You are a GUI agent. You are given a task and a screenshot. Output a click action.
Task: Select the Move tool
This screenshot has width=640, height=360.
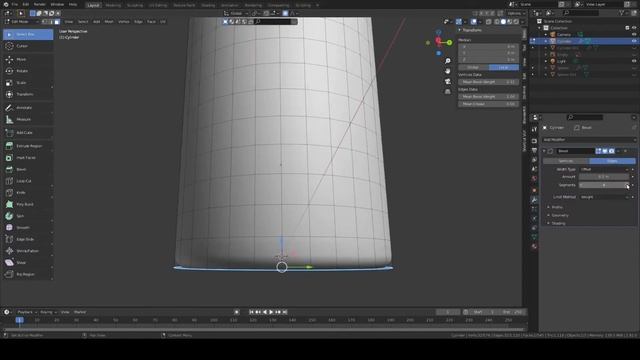point(28,59)
